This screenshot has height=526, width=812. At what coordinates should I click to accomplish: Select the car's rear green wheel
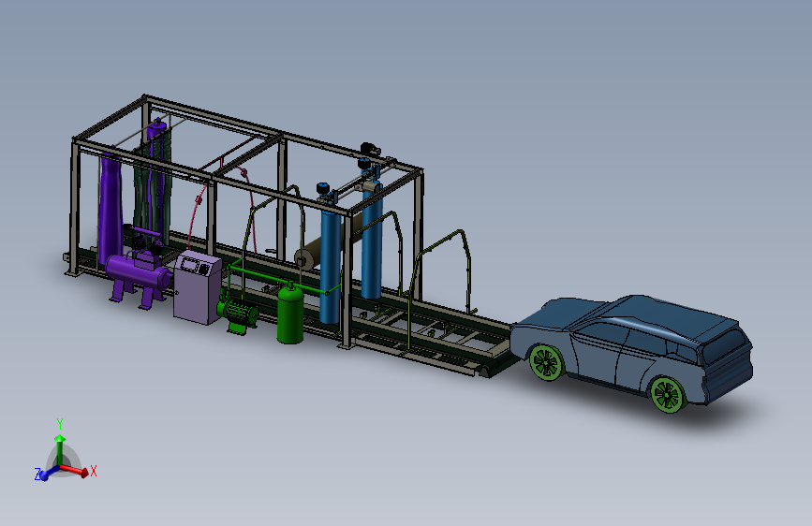click(x=667, y=395)
